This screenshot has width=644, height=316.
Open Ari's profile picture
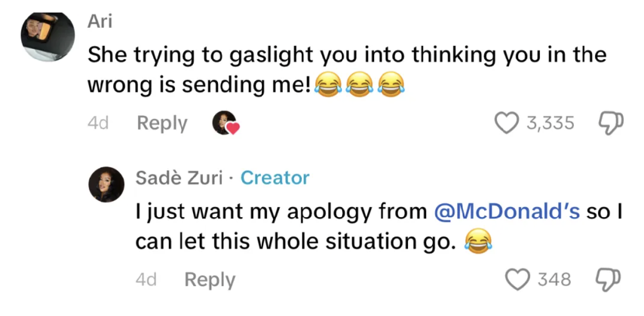(47, 37)
